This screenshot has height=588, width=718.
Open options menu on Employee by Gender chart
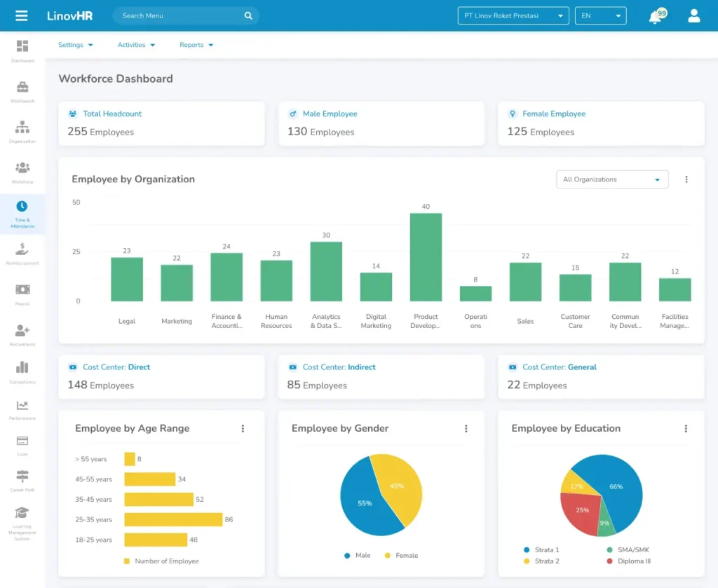466,428
